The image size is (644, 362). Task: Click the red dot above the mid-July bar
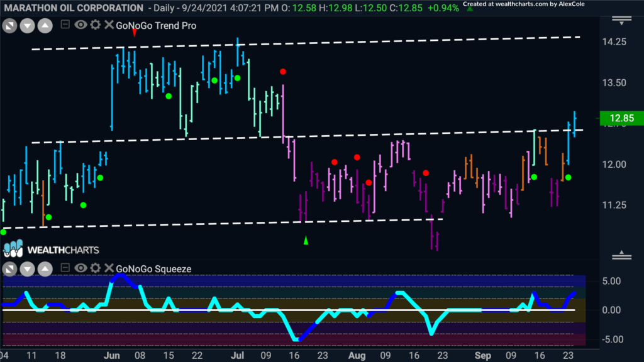click(x=282, y=72)
